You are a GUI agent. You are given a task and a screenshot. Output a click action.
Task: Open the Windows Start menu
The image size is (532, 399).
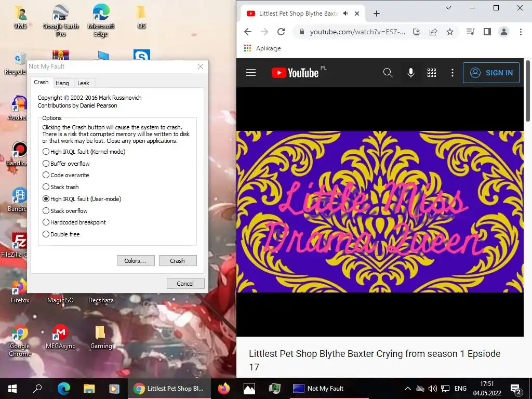pyautogui.click(x=12, y=389)
